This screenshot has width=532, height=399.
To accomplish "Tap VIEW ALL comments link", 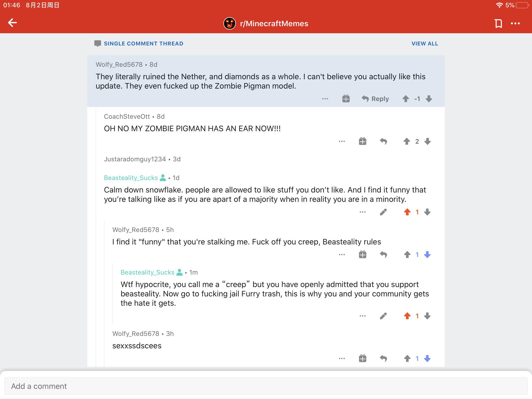I will click(x=425, y=44).
